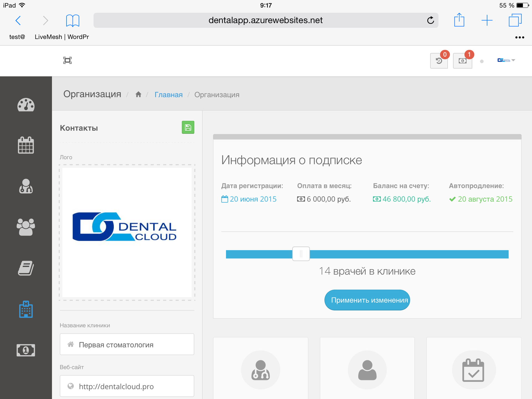Viewport: 532px width, 399px height.
Task: Save contacts with green floppy button
Action: tap(188, 127)
